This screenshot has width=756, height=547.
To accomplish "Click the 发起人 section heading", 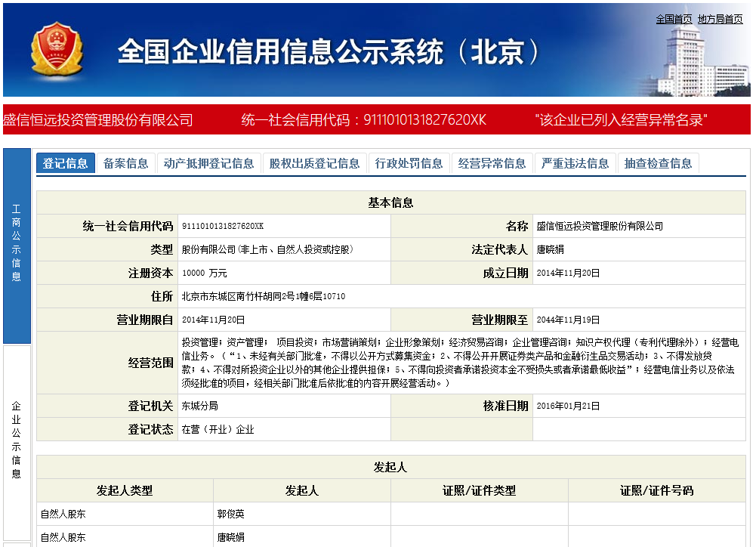I will (x=390, y=467).
